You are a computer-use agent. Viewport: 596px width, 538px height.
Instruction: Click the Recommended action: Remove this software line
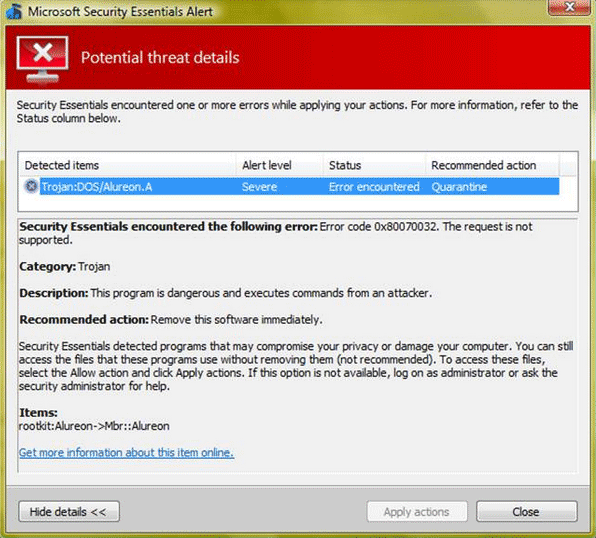pos(171,319)
